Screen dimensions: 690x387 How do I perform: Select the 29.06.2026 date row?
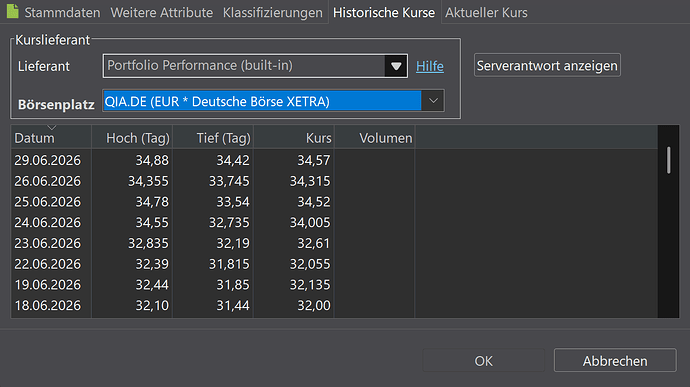pyautogui.click(x=48, y=160)
